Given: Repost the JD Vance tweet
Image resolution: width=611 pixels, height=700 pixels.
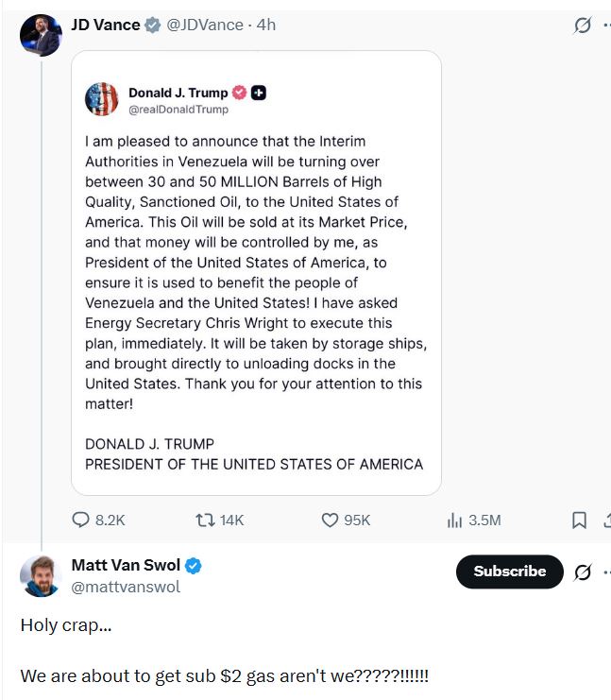Looking at the screenshot, I should tap(203, 520).
